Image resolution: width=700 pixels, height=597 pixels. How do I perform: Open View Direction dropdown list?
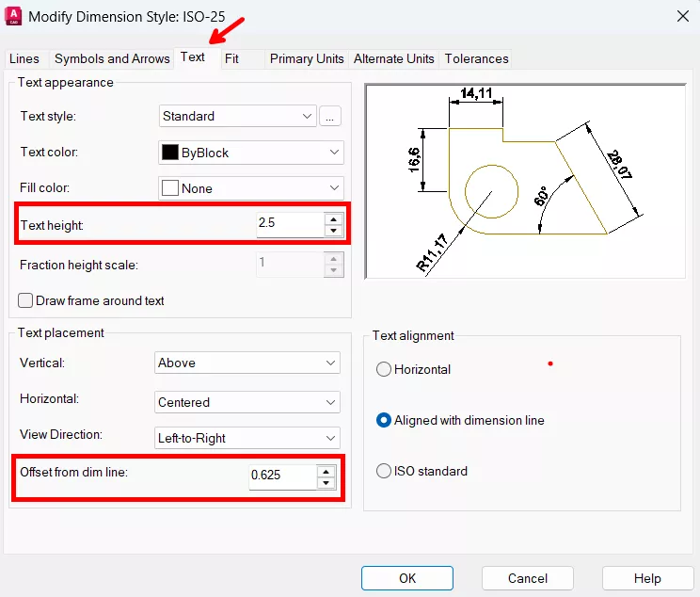point(247,439)
